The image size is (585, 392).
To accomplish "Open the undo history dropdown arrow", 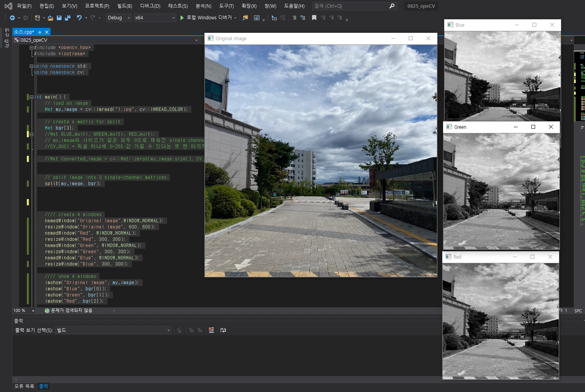I will tap(86, 18).
